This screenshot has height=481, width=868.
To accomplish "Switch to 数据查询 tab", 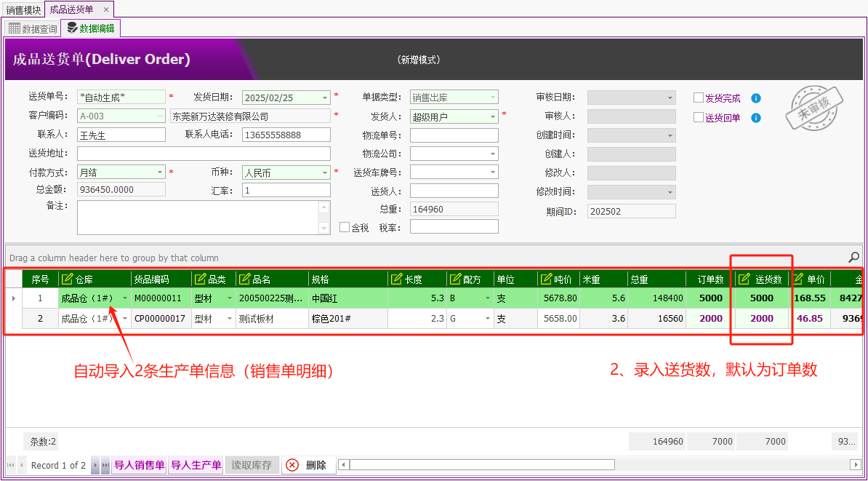I will point(33,29).
